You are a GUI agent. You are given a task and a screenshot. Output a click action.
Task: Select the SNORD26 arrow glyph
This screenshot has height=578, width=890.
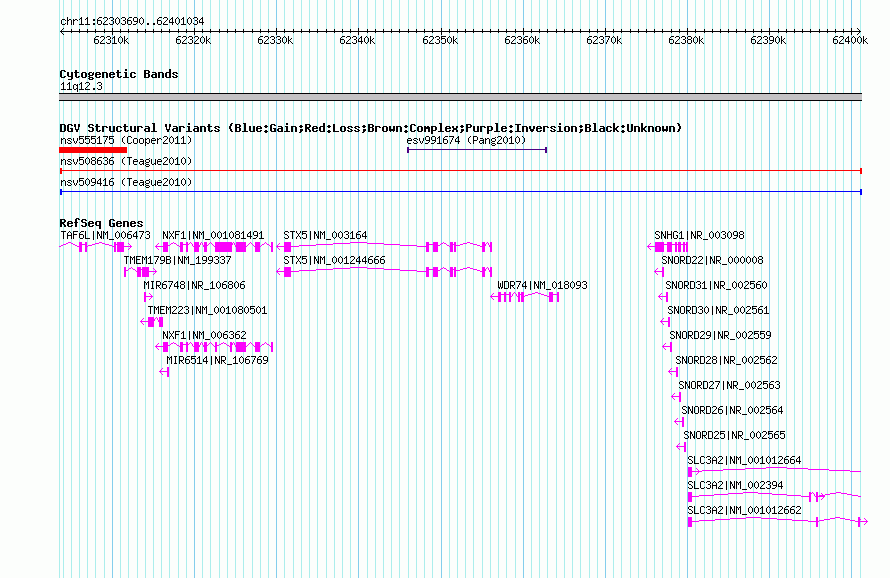[x=679, y=421]
